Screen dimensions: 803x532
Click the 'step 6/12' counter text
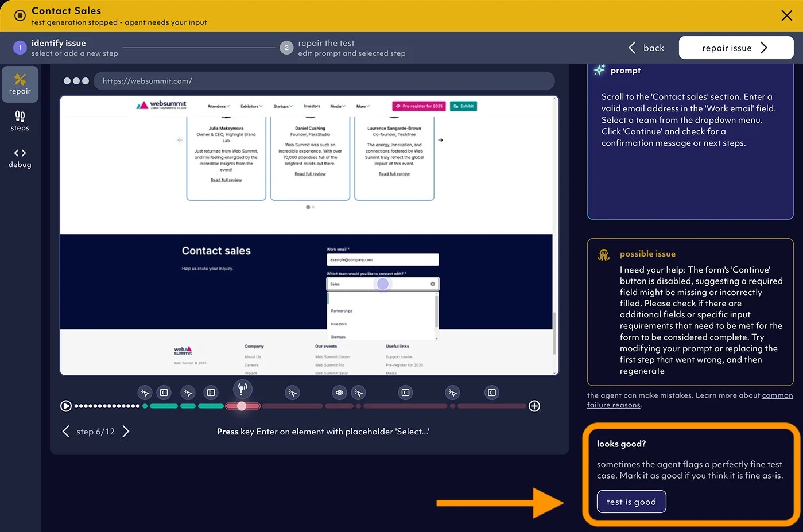96,432
